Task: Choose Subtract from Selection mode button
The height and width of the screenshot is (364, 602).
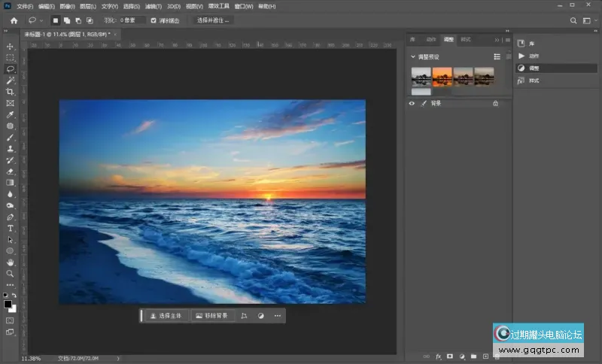Action: coord(78,20)
